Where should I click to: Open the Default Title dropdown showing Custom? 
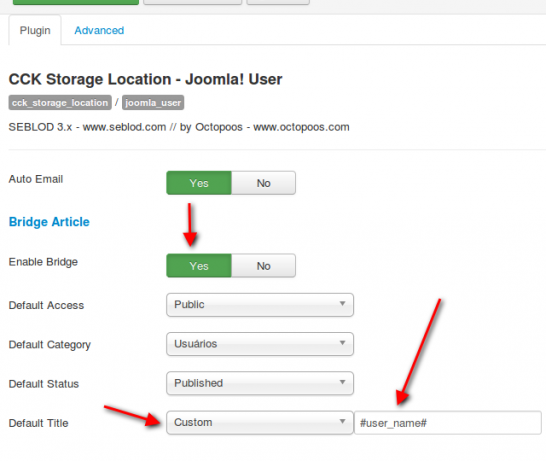coord(260,423)
